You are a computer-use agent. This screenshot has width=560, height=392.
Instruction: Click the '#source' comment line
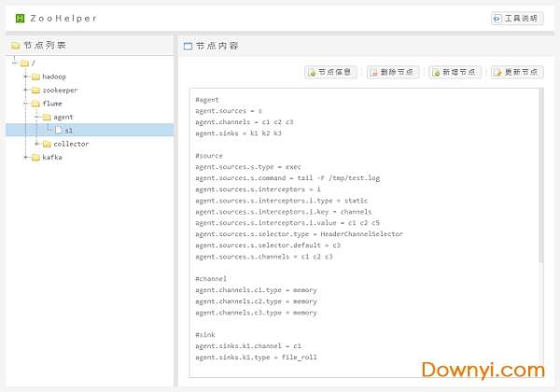pyautogui.click(x=209, y=156)
